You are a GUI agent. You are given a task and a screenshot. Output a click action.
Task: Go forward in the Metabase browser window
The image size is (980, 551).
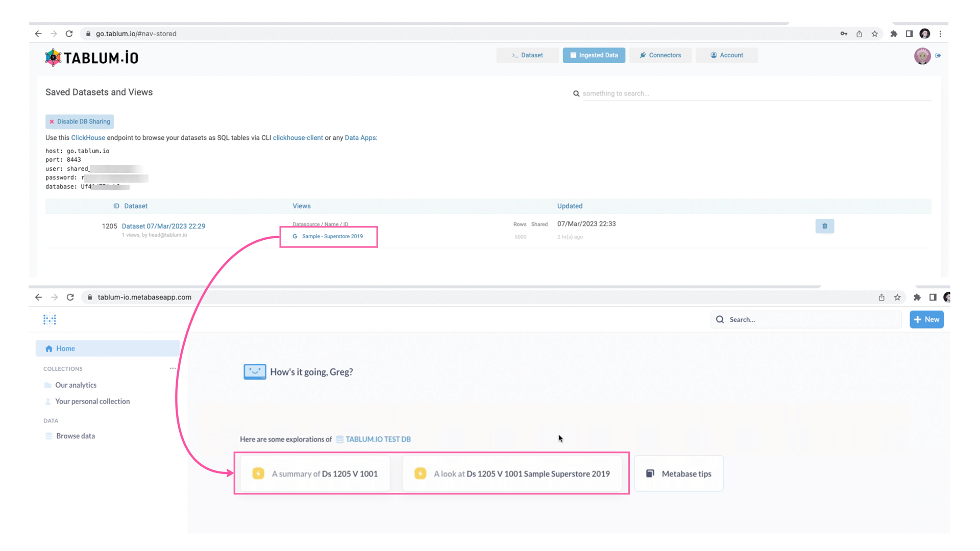pos(54,297)
